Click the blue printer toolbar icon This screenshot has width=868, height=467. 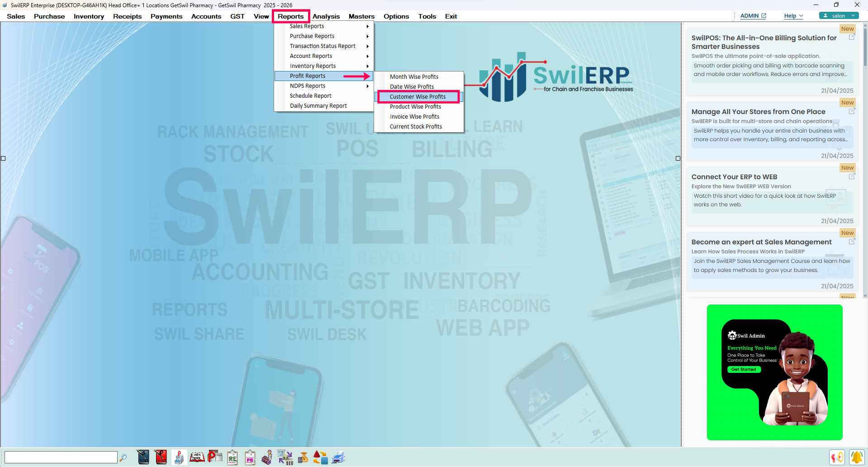click(x=338, y=457)
